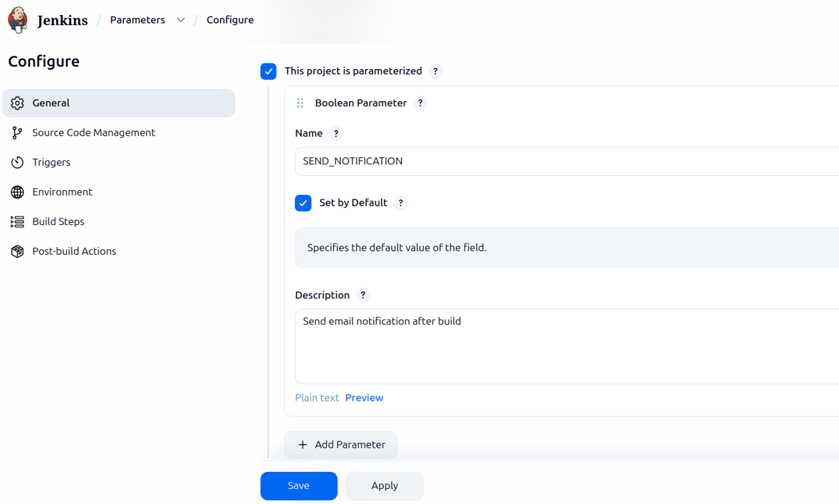Viewport: 839px width, 504px height.
Task: Go to Triggers section in sidebar
Action: click(x=51, y=162)
